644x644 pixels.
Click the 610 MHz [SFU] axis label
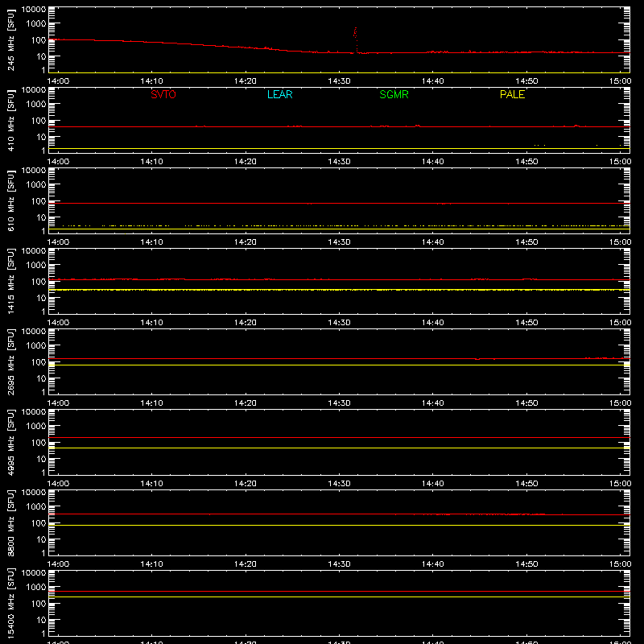pyautogui.click(x=10, y=200)
